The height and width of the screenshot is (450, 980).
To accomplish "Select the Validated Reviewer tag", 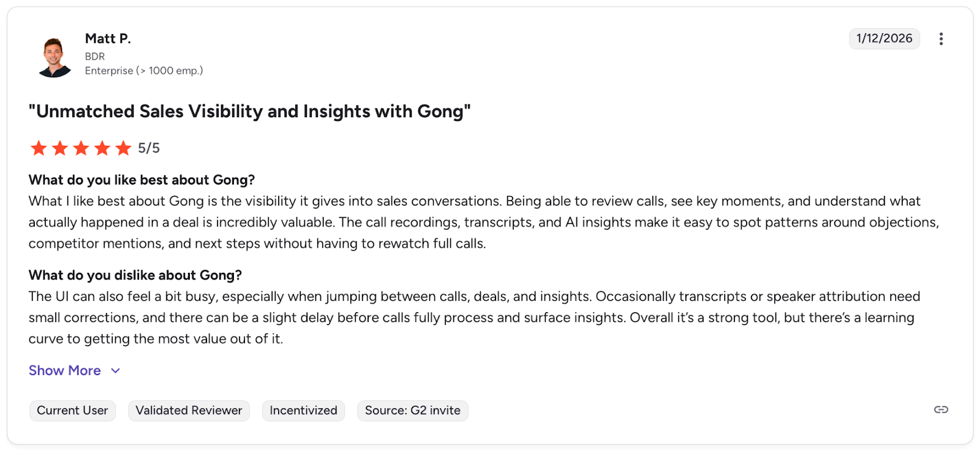I will pos(189,410).
